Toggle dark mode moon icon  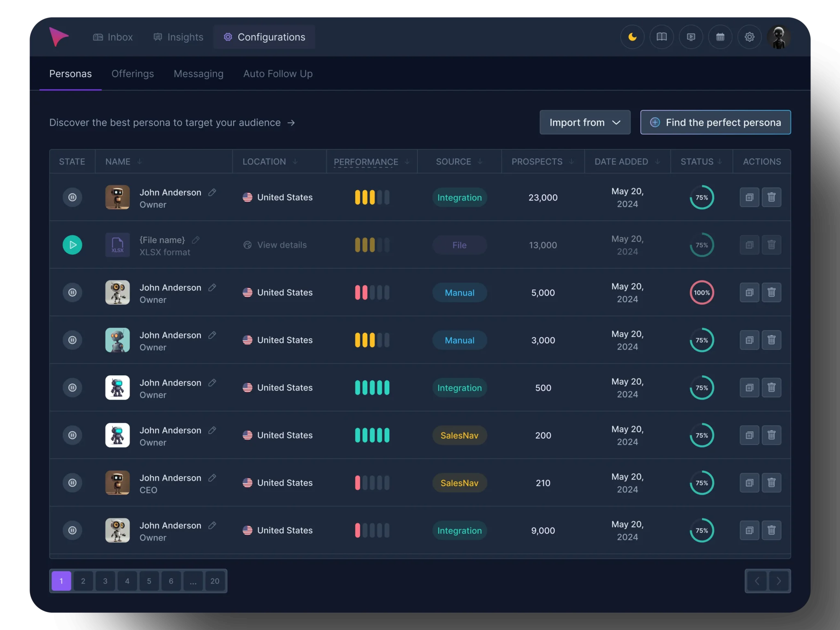632,37
